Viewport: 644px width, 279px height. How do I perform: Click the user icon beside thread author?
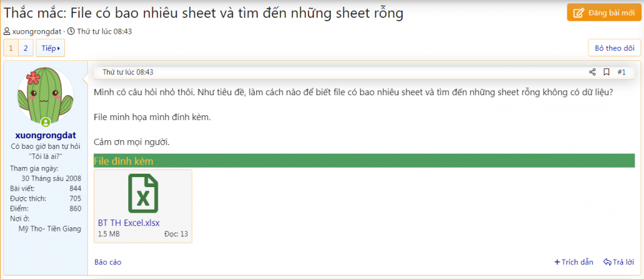[7, 32]
